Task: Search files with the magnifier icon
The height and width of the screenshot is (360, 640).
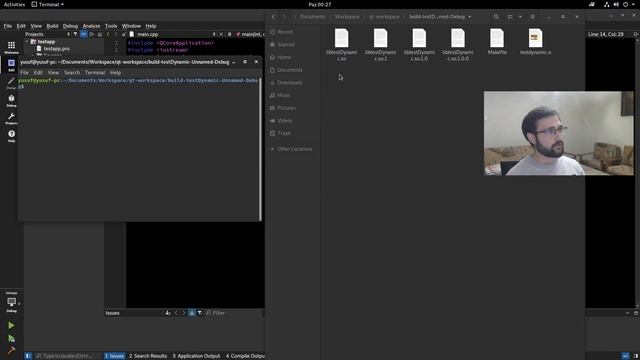Action: click(496, 17)
